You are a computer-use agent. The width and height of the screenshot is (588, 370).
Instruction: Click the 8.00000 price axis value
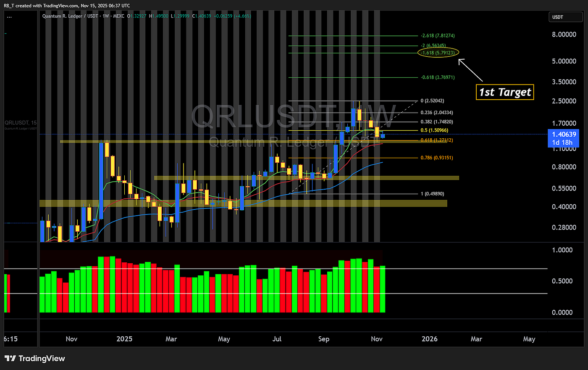(564, 34)
